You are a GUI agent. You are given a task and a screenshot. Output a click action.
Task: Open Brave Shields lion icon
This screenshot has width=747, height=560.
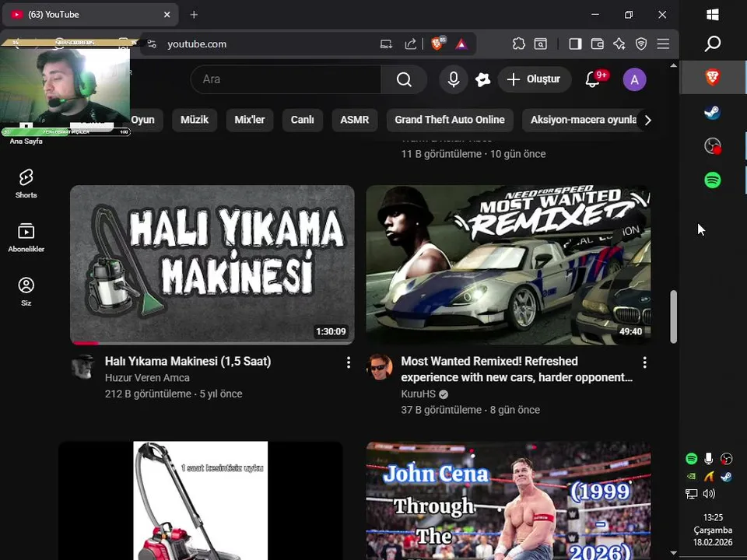click(437, 44)
